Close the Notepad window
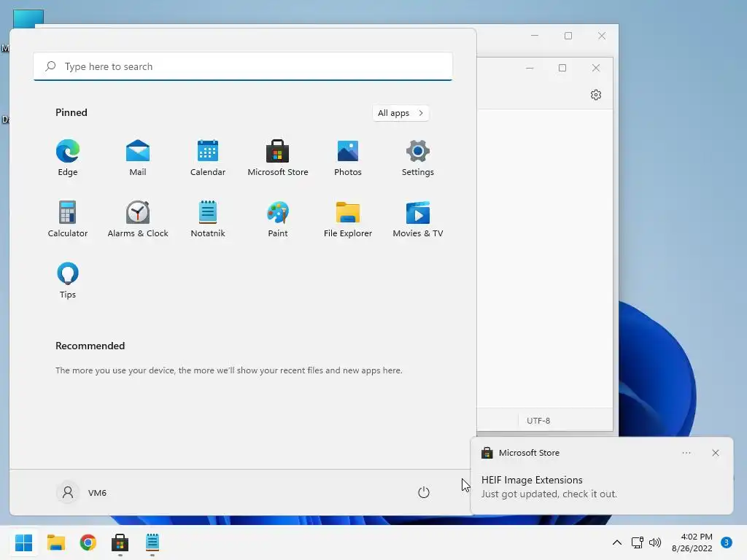This screenshot has height=560, width=747. (x=596, y=68)
